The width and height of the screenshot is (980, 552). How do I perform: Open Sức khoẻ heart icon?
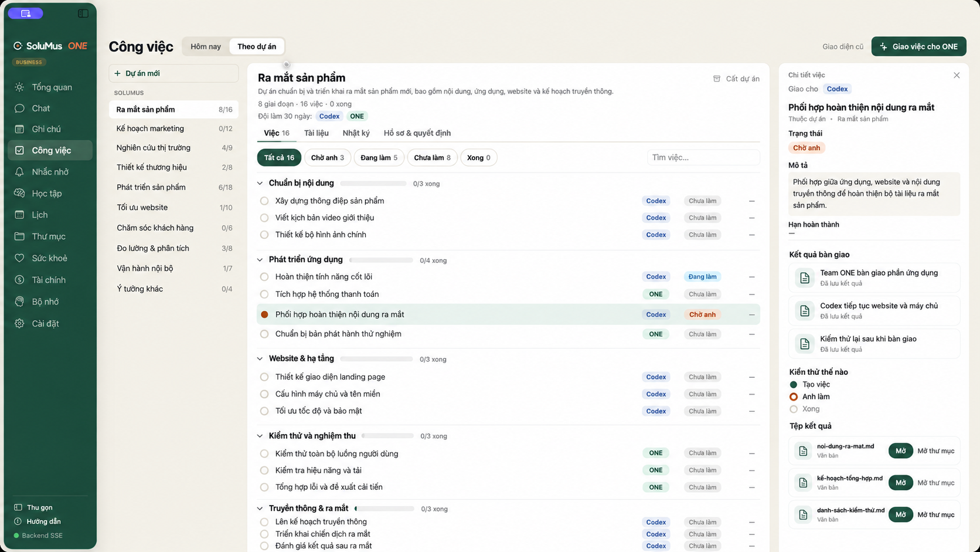(x=19, y=258)
